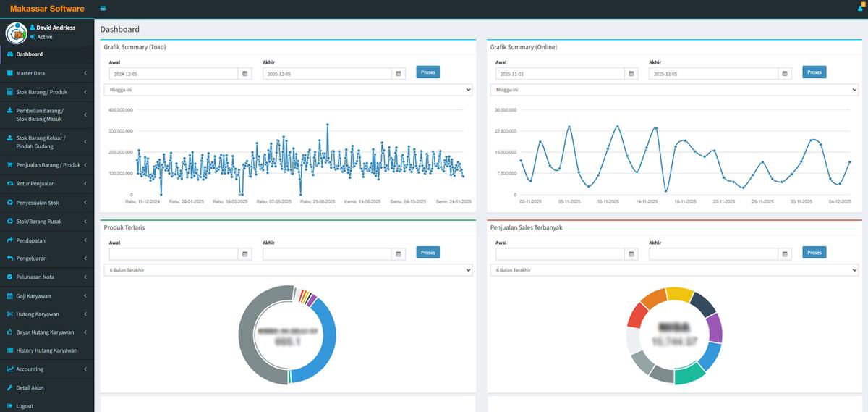
Task: Click the user account icon at top right
Action: [860, 8]
